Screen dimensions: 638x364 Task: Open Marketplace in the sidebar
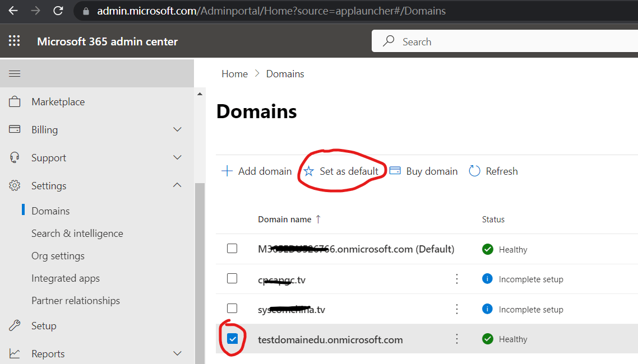point(58,101)
